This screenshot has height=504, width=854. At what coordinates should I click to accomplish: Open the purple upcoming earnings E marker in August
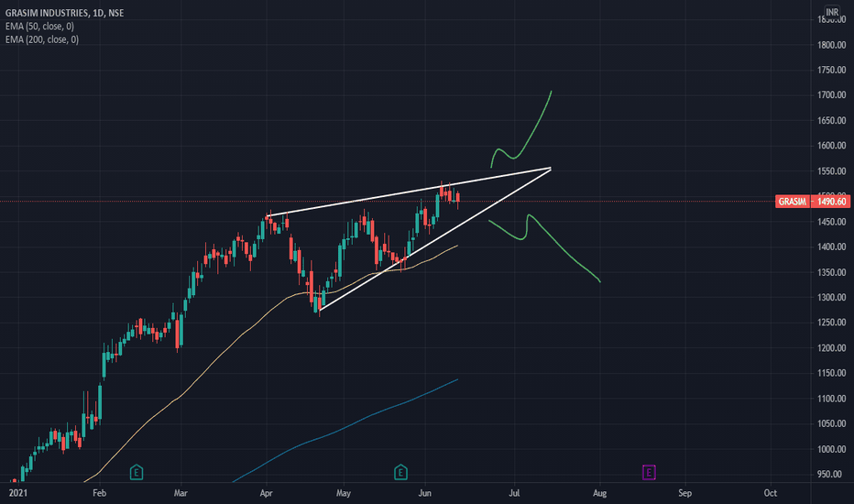[648, 473]
